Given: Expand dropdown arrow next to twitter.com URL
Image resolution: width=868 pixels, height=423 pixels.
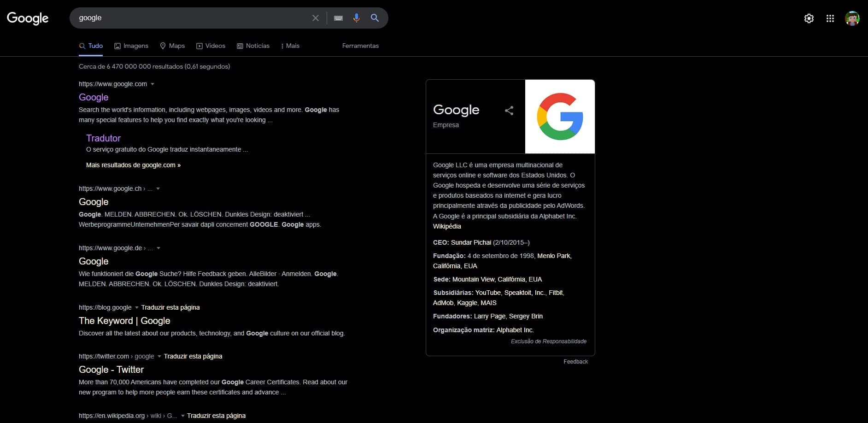Looking at the screenshot, I should point(159,356).
